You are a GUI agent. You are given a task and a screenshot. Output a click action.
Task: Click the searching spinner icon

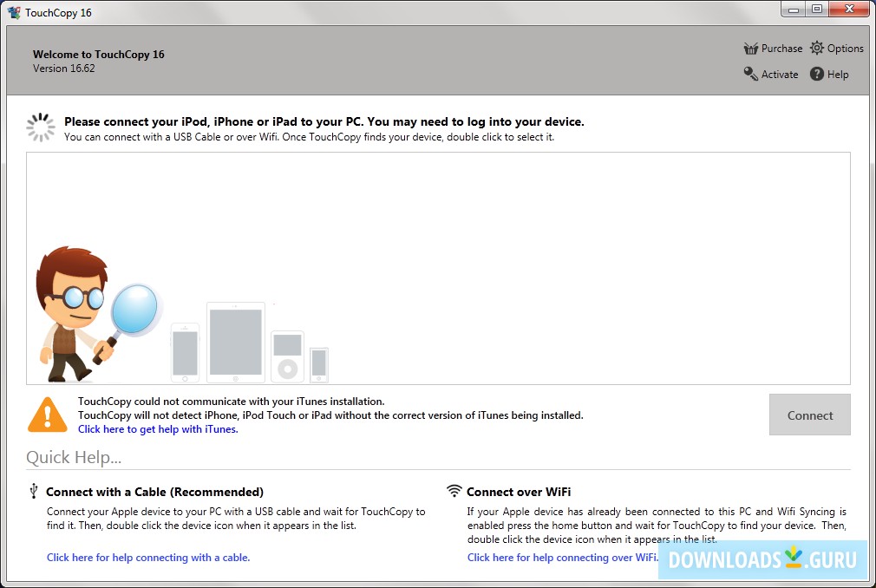coord(41,127)
